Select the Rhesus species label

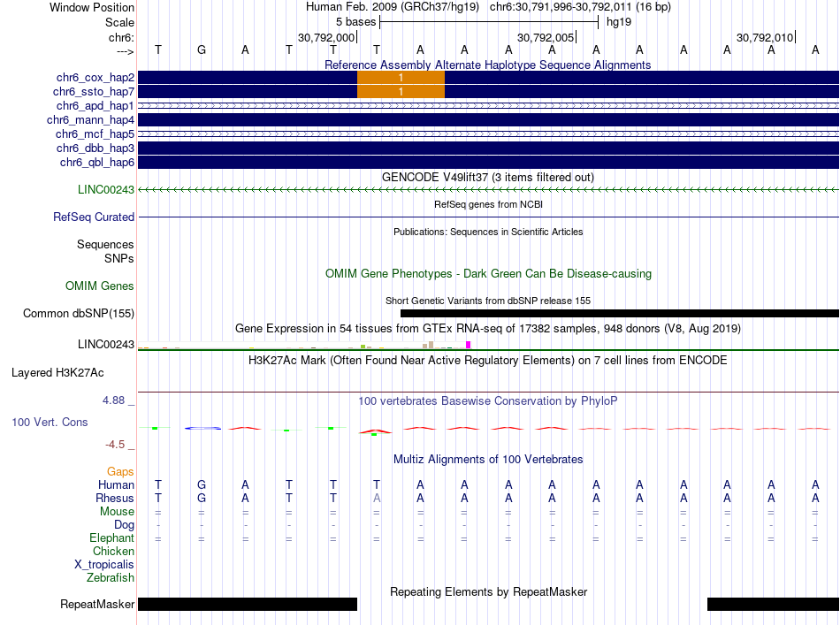[115, 498]
